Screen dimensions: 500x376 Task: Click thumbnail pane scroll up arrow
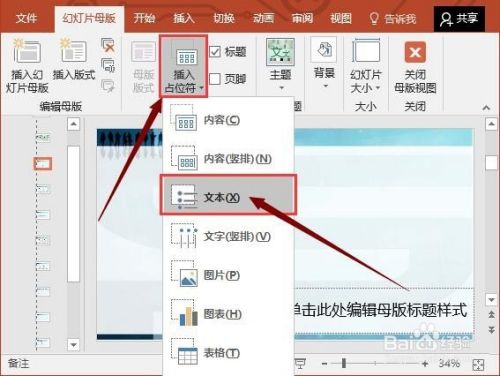(x=73, y=124)
